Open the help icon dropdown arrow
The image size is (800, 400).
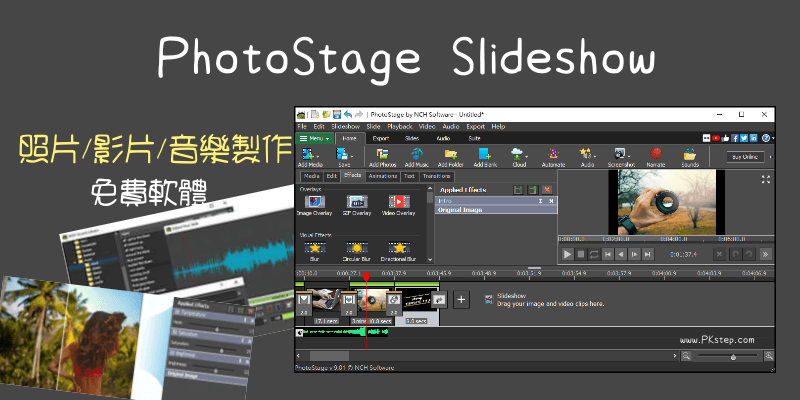click(x=773, y=138)
